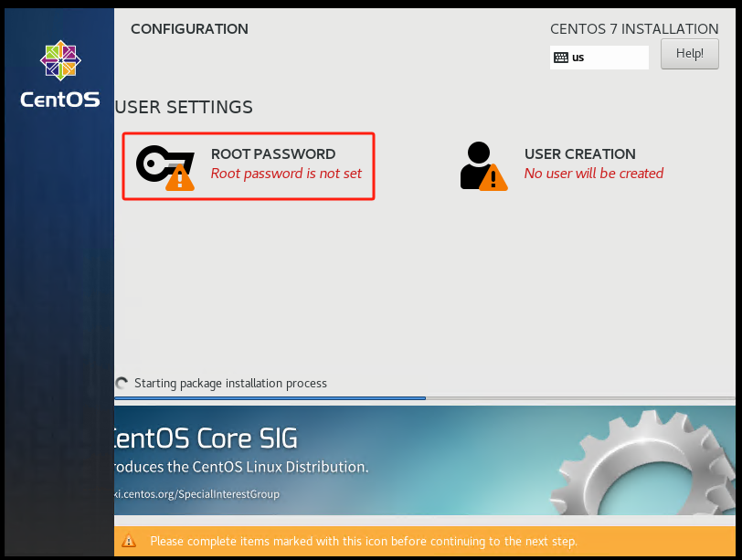Click the warning triangle on the key icon

[180, 177]
